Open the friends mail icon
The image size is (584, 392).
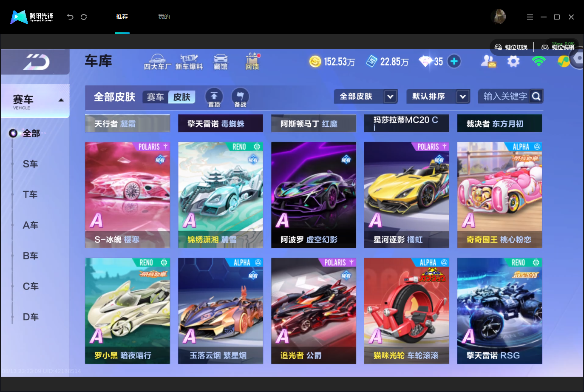click(488, 62)
